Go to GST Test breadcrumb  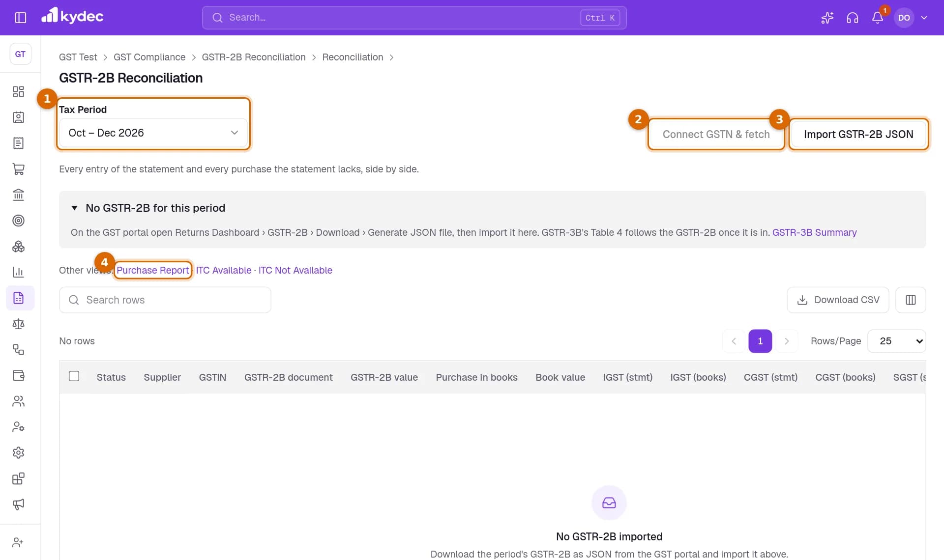point(78,57)
